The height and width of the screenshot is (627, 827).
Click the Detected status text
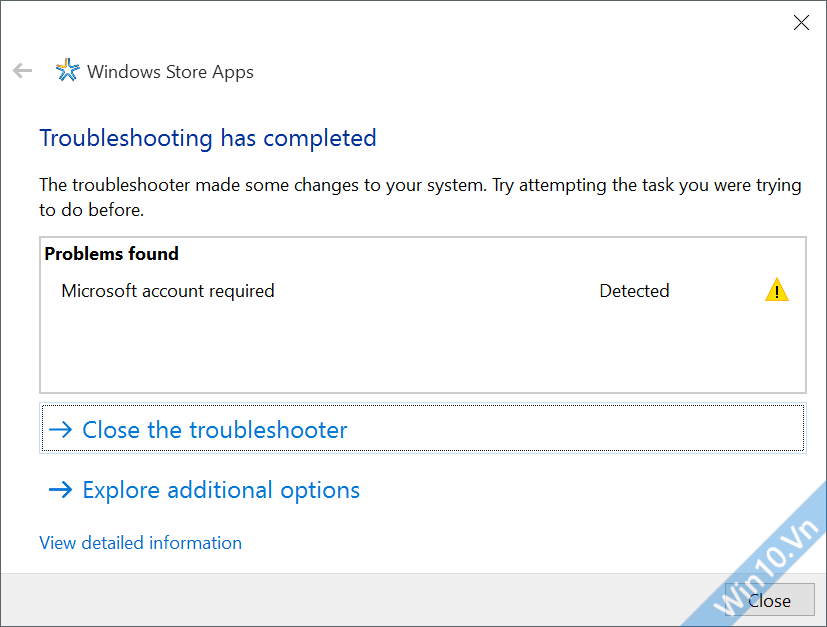[x=634, y=291]
